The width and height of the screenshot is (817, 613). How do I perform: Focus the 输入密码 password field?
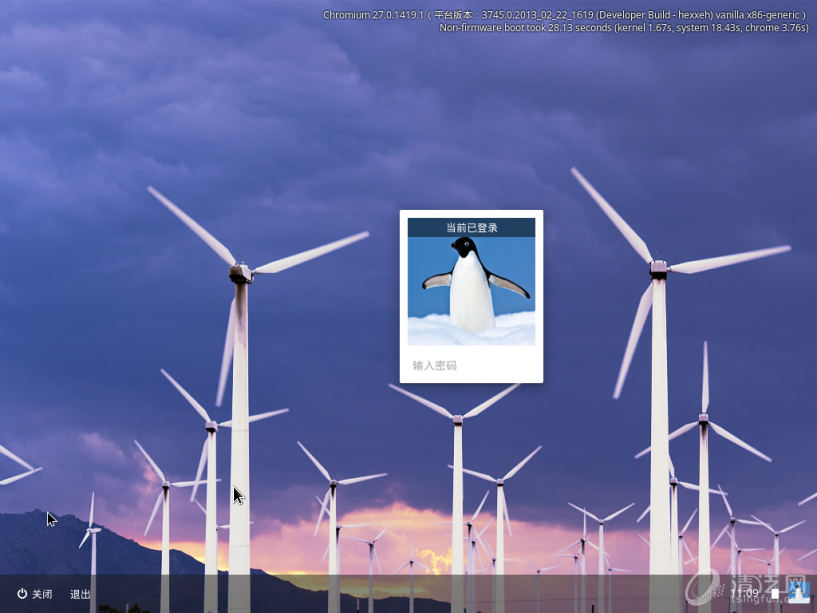471,366
